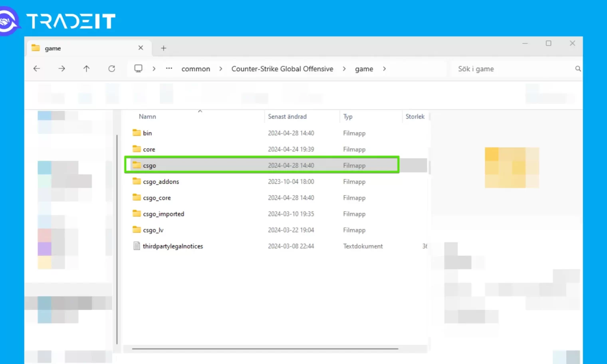Viewport: 607px width, 364px height.
Task: Click date '2024-04-24 19:39' in core row
Action: pyautogui.click(x=291, y=149)
